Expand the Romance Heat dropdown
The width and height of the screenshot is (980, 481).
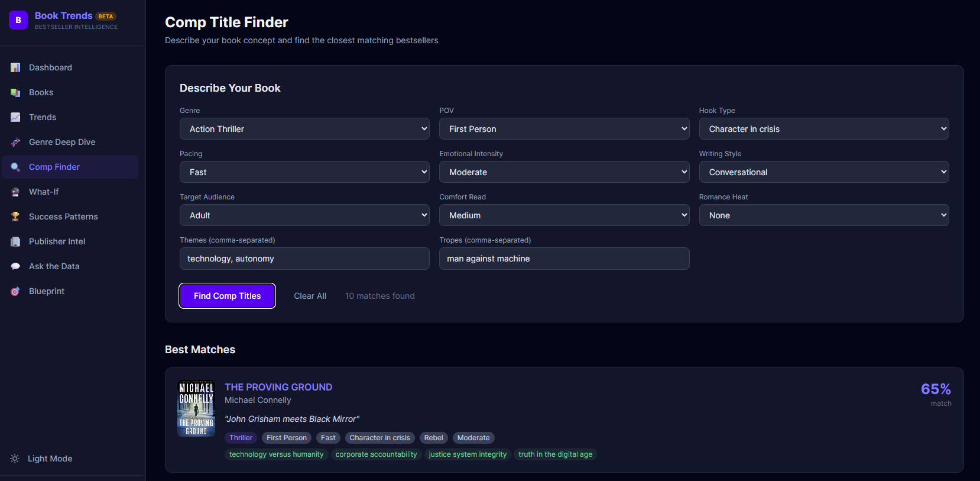(824, 215)
